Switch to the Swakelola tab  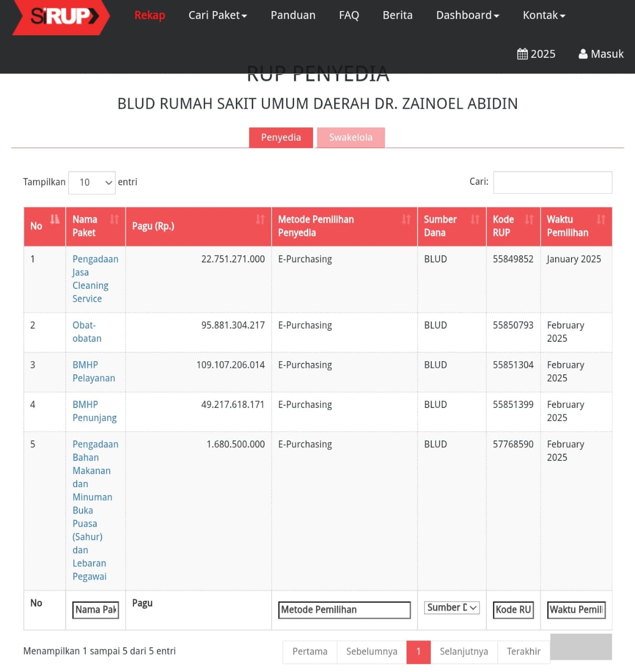pos(350,138)
